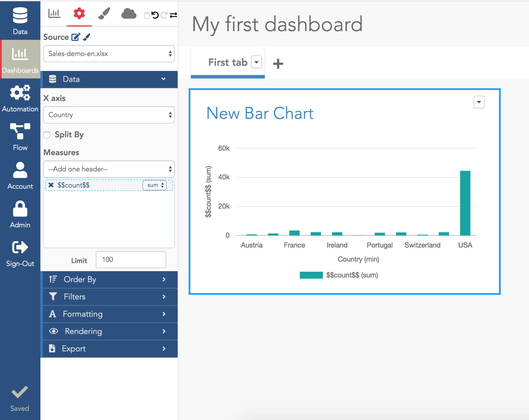This screenshot has width=529, height=420.
Task: Remove the $$count$$ measure
Action: click(51, 185)
